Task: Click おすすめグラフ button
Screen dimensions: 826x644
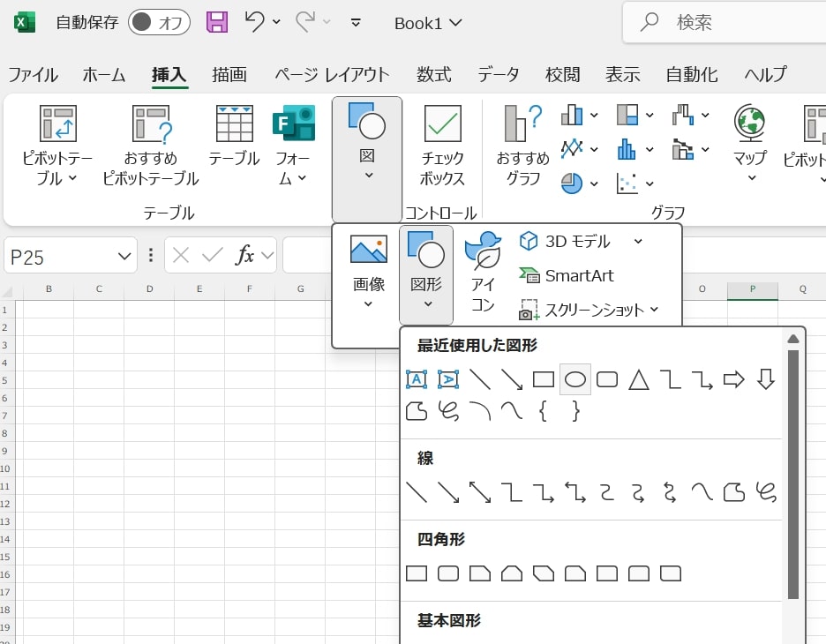Action: (523, 146)
